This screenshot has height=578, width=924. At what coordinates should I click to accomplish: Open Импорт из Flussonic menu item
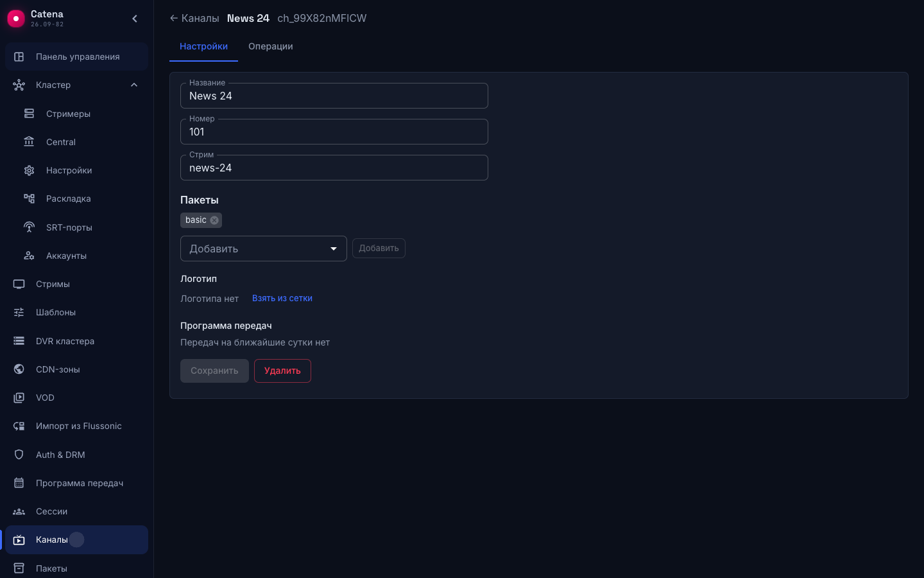76,426
